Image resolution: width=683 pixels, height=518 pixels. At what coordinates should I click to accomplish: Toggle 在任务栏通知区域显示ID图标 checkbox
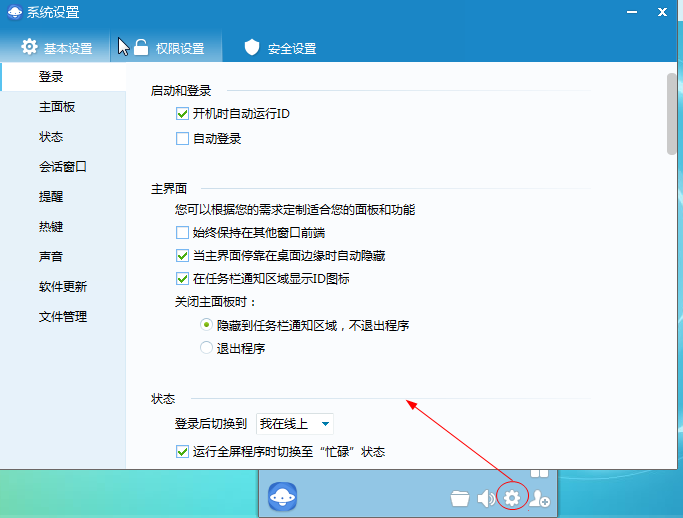point(182,279)
